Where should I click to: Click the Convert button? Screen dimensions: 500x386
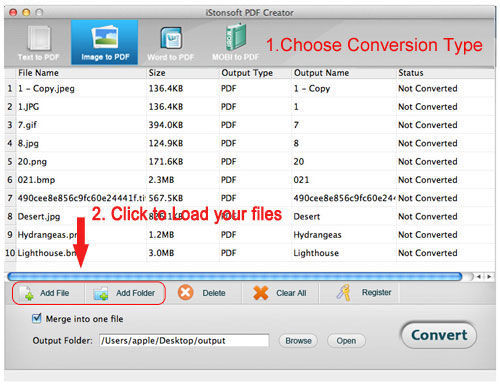439,335
